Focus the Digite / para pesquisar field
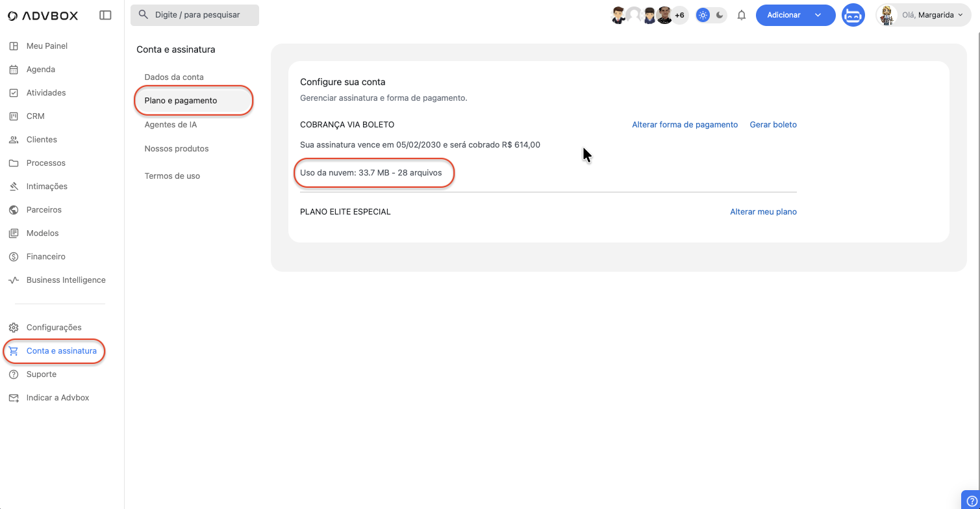980x509 pixels. coord(195,15)
